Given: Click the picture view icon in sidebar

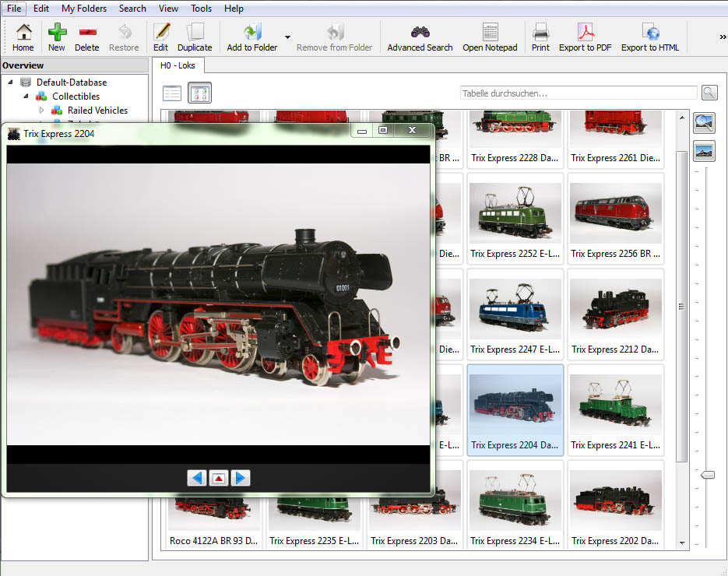Looking at the screenshot, I should (704, 151).
